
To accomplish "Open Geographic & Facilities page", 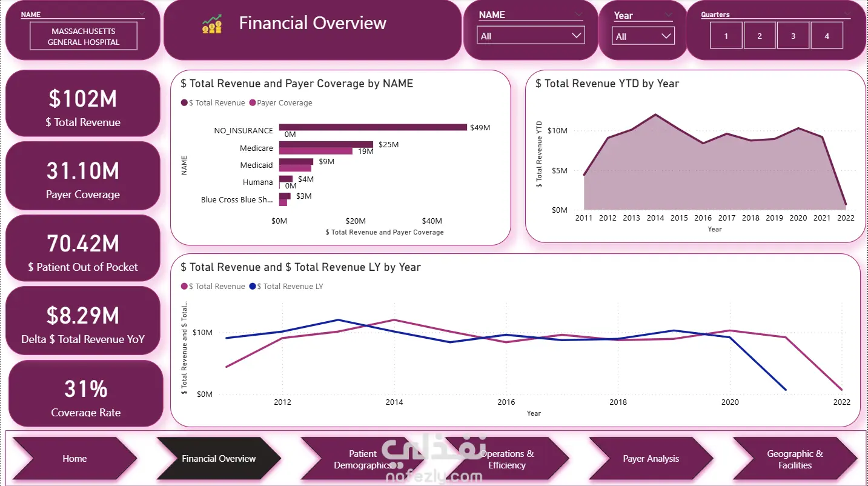I will pyautogui.click(x=795, y=459).
